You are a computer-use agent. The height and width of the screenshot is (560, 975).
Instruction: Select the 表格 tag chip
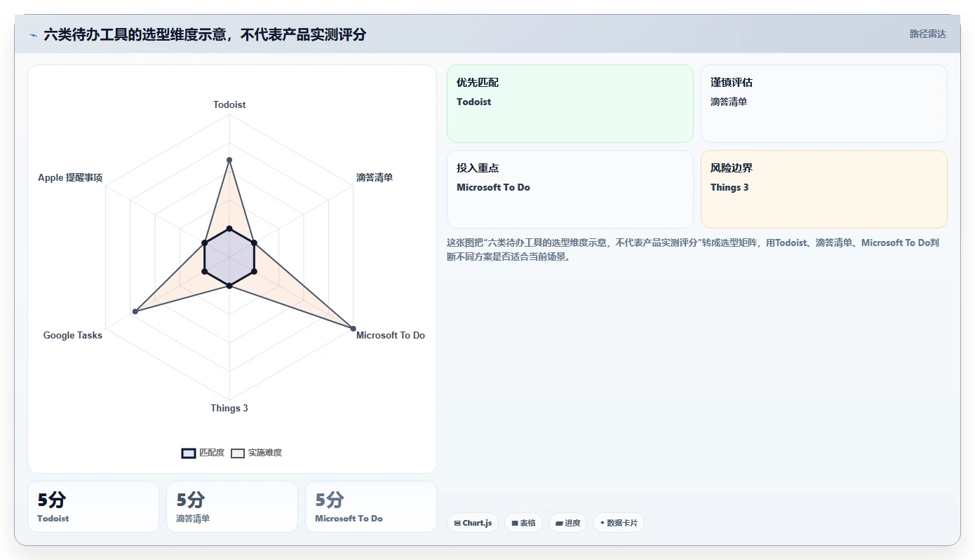click(x=523, y=523)
